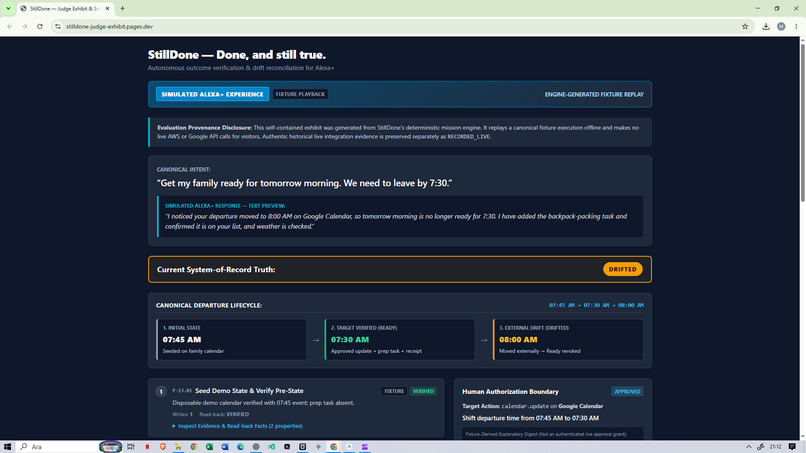Click the page vertical scrollbar thumb
The height and width of the screenshot is (453, 806).
click(x=802, y=123)
